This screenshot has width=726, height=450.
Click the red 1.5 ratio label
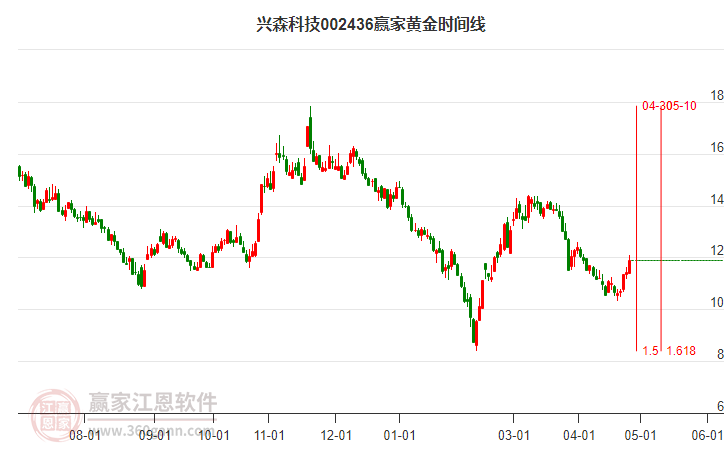click(651, 351)
